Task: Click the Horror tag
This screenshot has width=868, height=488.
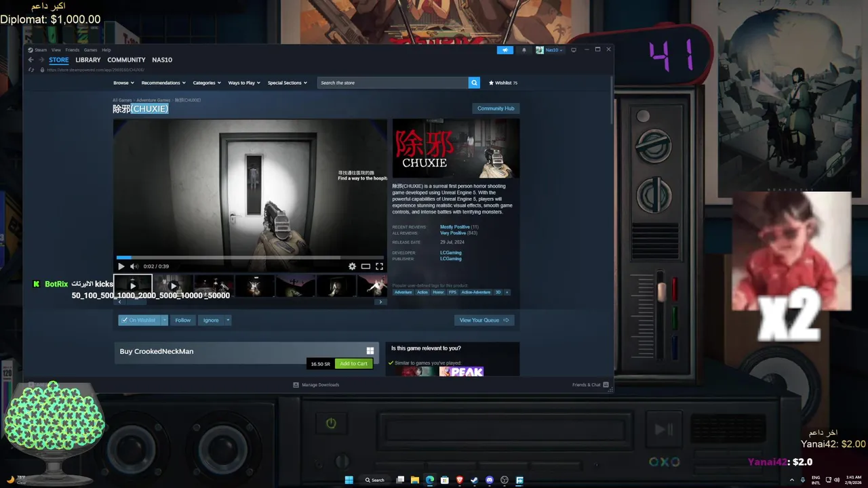Action: (438, 292)
